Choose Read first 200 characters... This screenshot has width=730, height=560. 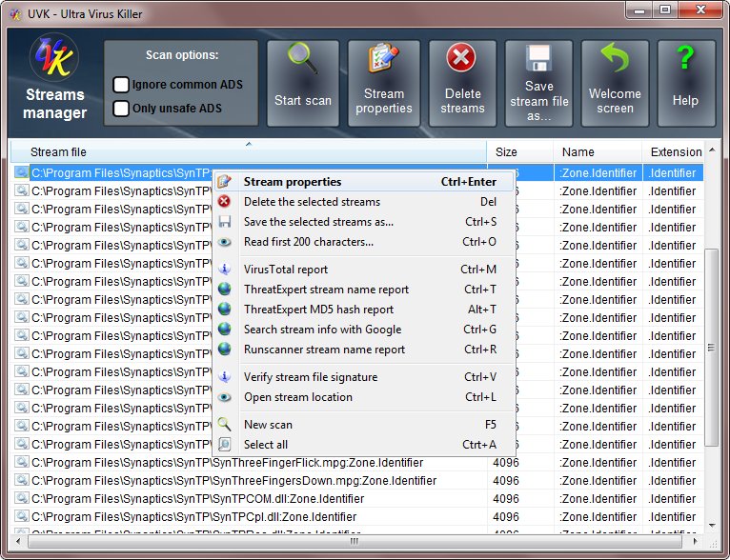click(x=364, y=242)
